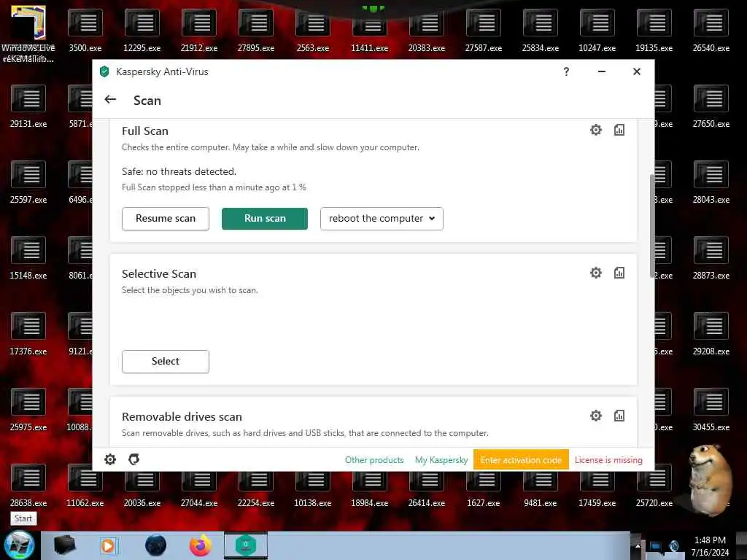Click the hamster desktop mascot
The width and height of the screenshot is (747, 560).
coord(712,480)
